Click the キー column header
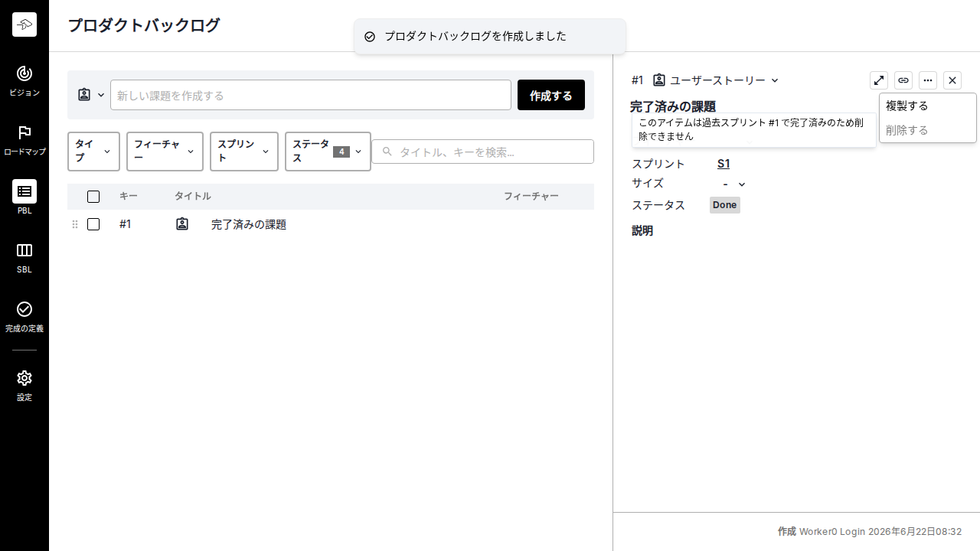Image resolution: width=980 pixels, height=551 pixels. pos(129,197)
